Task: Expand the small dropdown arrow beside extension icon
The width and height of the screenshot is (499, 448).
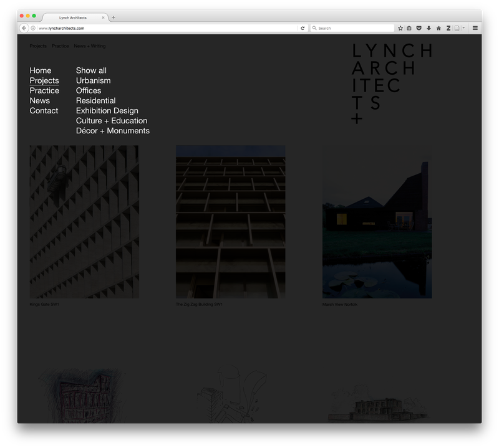Action: point(463,28)
